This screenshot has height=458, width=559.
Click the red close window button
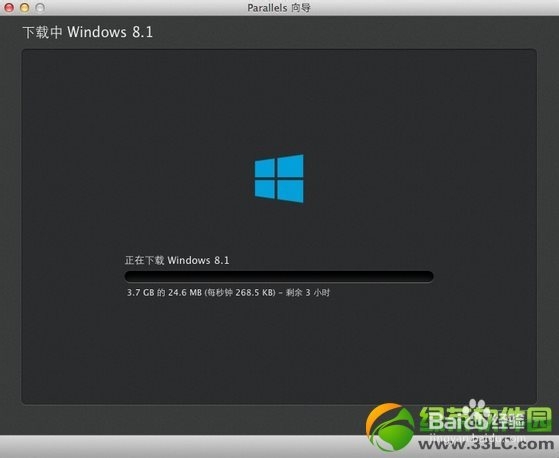pyautogui.click(x=9, y=7)
